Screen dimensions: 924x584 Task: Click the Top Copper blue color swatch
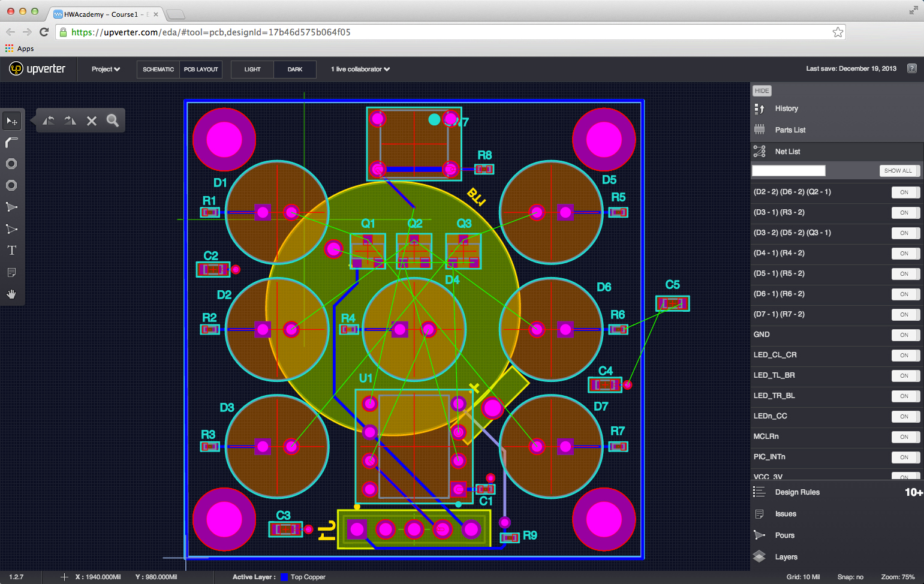284,577
